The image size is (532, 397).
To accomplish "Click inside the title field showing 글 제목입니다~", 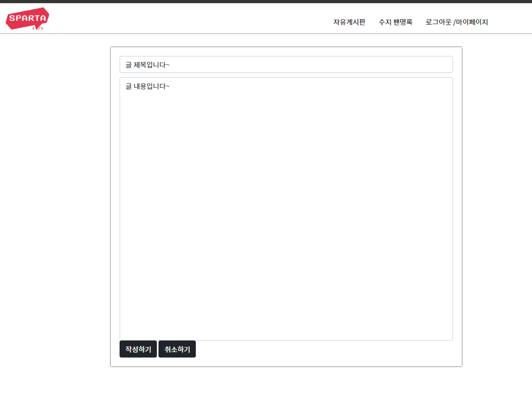I will pos(286,64).
